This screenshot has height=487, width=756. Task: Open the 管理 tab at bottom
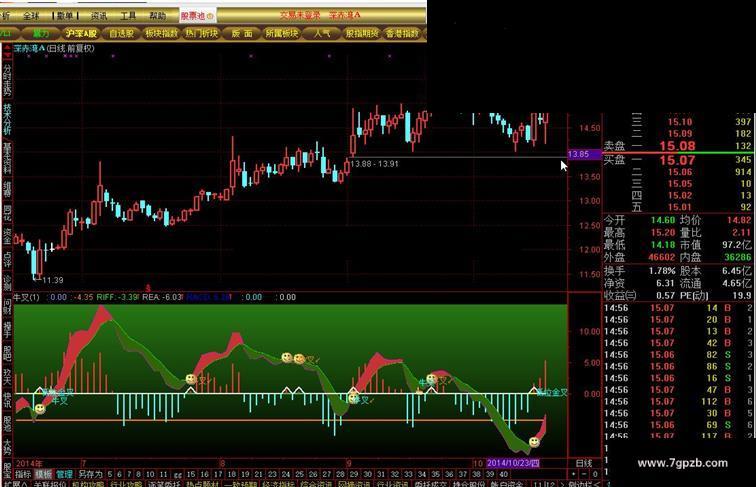click(x=64, y=474)
